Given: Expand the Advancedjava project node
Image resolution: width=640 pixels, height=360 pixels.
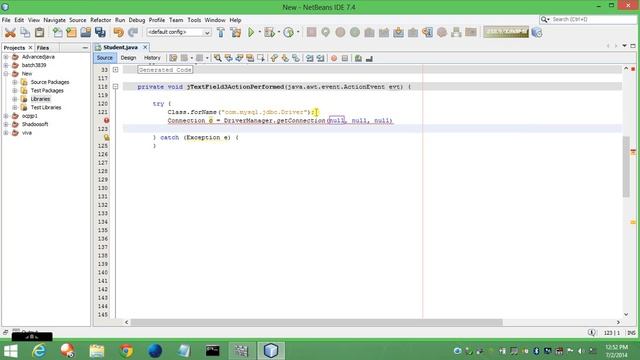Looking at the screenshot, I should click(6, 57).
